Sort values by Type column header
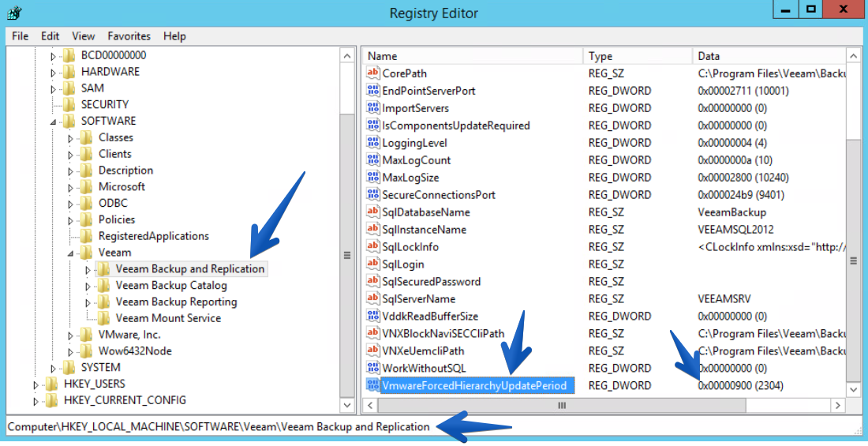Viewport: 868px width, 446px height. (638, 56)
